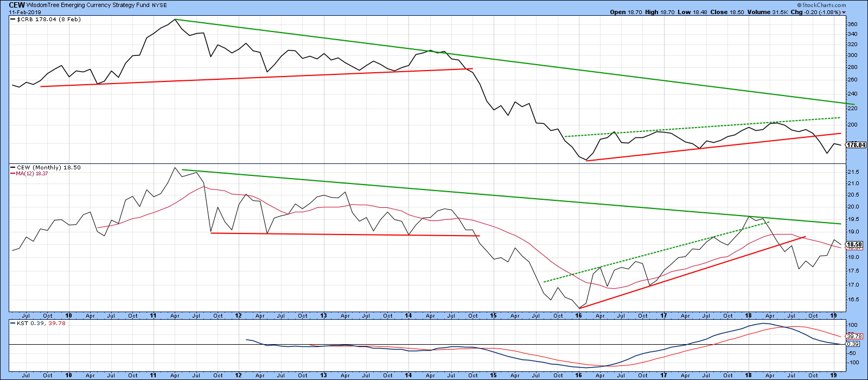Click year 17 on the bottom KST time axis
Viewport: 868px width, 380px height.
pyautogui.click(x=664, y=375)
